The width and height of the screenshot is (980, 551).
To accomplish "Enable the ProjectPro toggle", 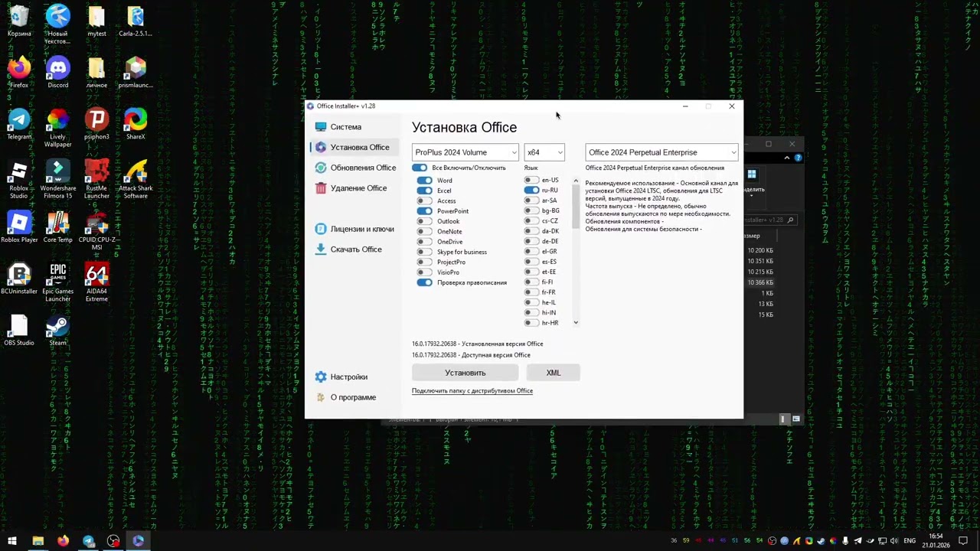I will coord(425,262).
